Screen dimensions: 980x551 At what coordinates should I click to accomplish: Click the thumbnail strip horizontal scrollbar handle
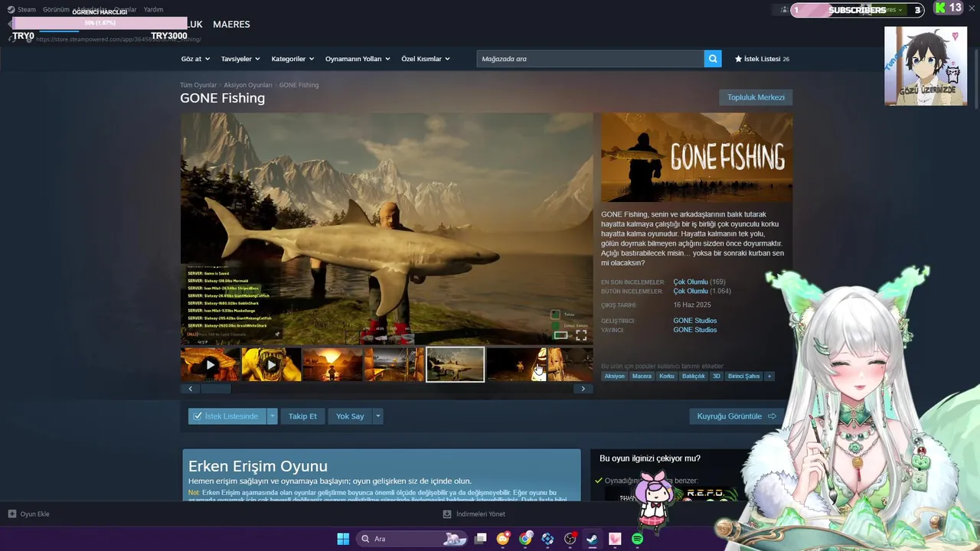(x=216, y=389)
